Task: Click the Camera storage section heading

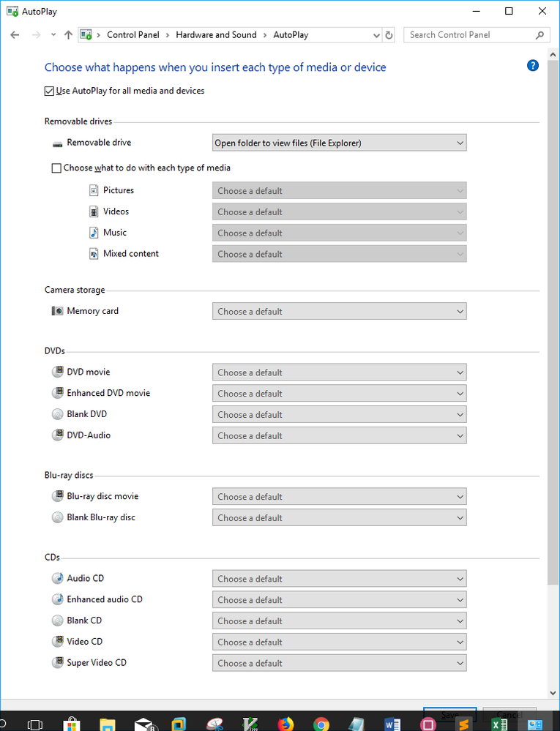Action: 75,290
